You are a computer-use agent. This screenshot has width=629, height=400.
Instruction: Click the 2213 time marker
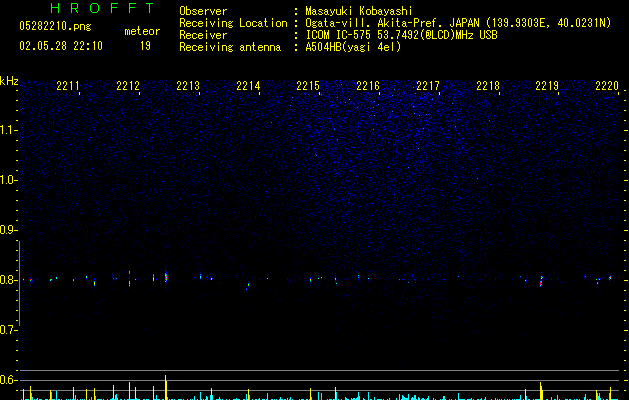(x=188, y=86)
